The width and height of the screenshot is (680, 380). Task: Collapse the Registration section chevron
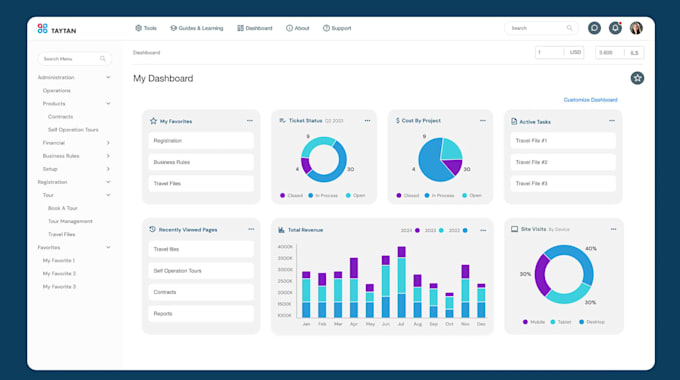tap(108, 182)
